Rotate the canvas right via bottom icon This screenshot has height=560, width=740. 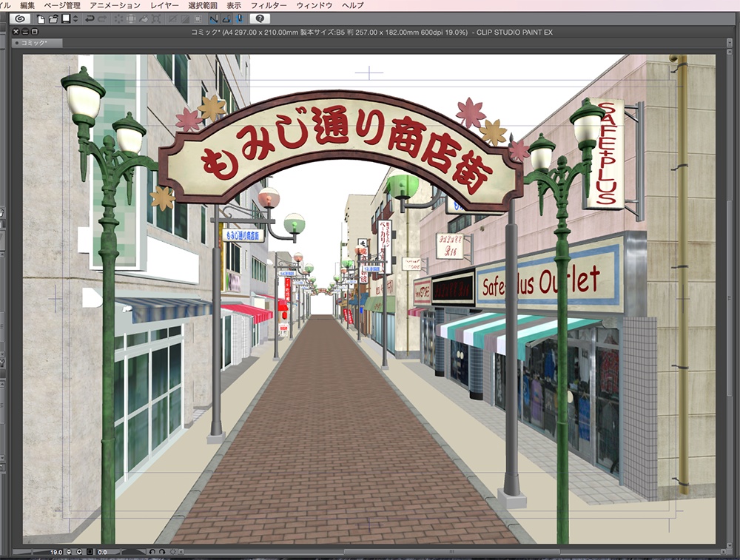pyautogui.click(x=163, y=553)
